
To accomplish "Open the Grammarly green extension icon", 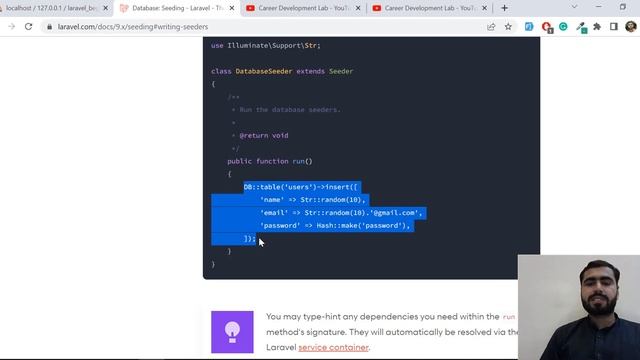I will 563,27.
